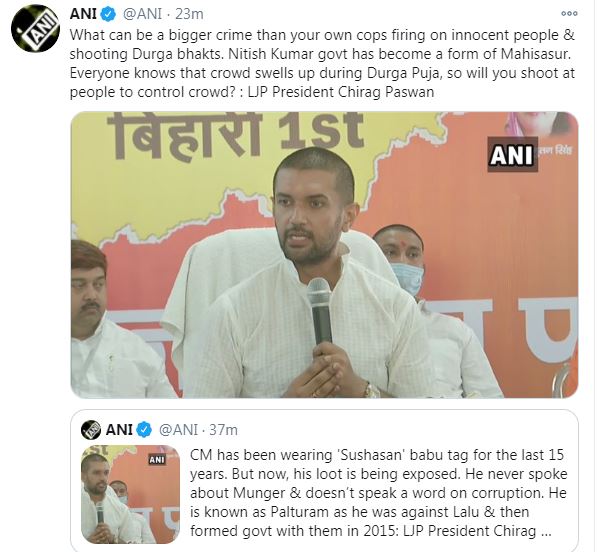Click the ANI display name in main tweet
This screenshot has height=552, width=602.
click(83, 14)
